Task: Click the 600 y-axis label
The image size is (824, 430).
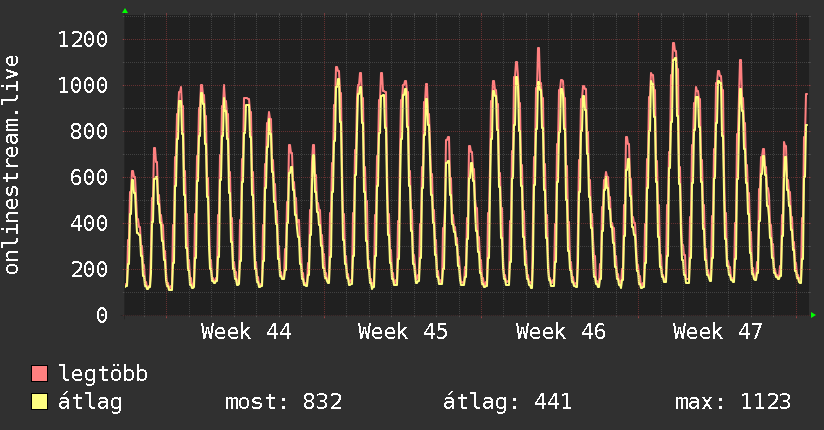Action: point(89,177)
